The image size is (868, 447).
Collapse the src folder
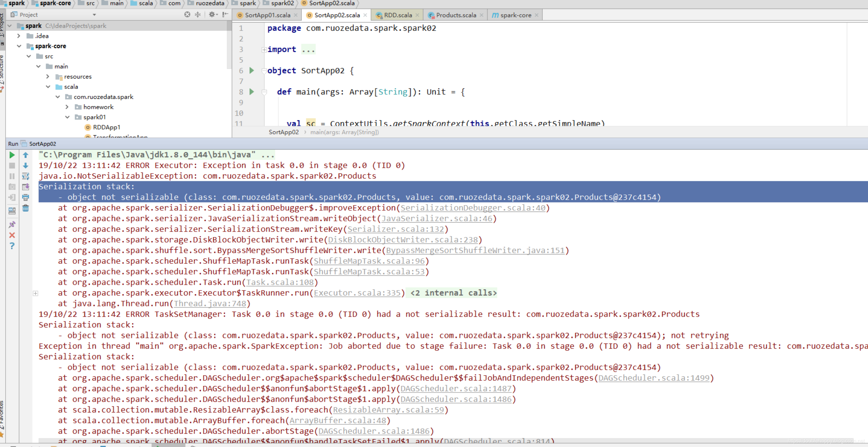tap(29, 56)
